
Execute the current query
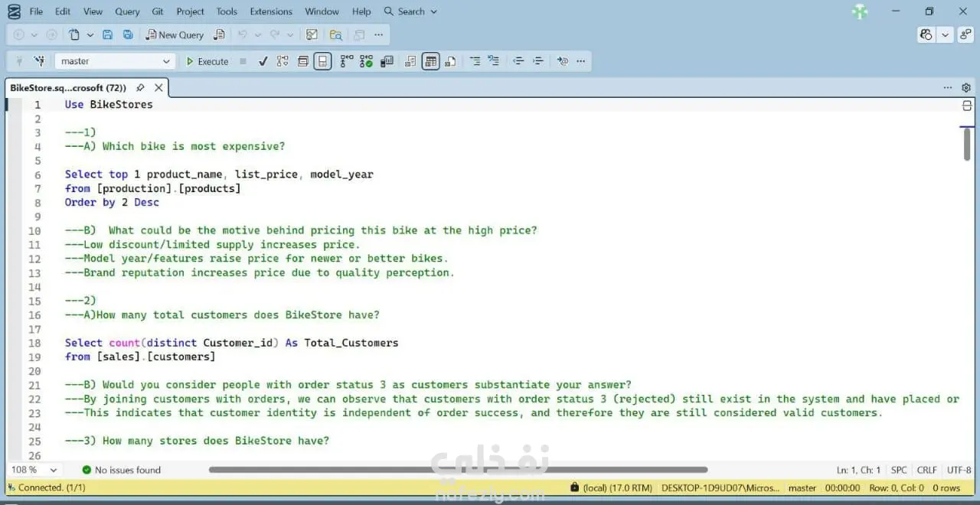207,61
